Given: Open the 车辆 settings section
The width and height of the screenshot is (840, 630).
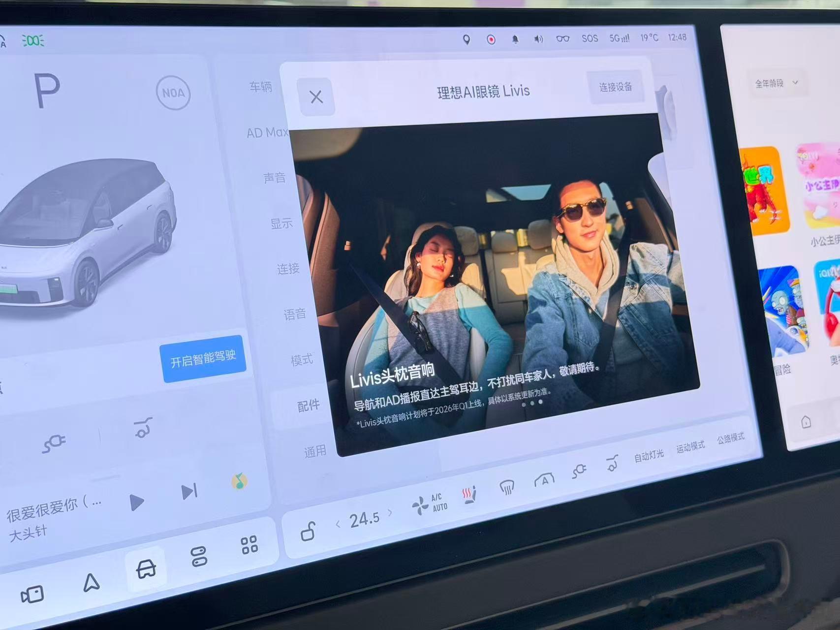Looking at the screenshot, I should (261, 87).
